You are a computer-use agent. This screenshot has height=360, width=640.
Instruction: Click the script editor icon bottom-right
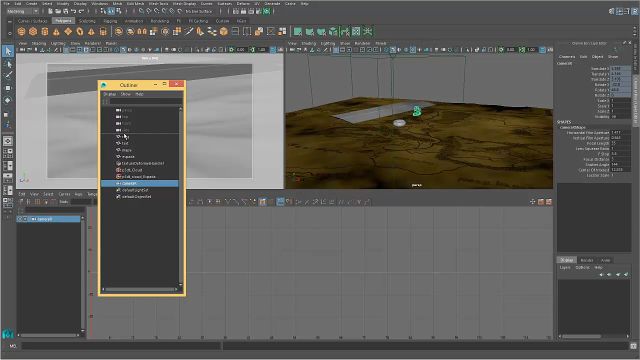pyautogui.click(x=633, y=346)
